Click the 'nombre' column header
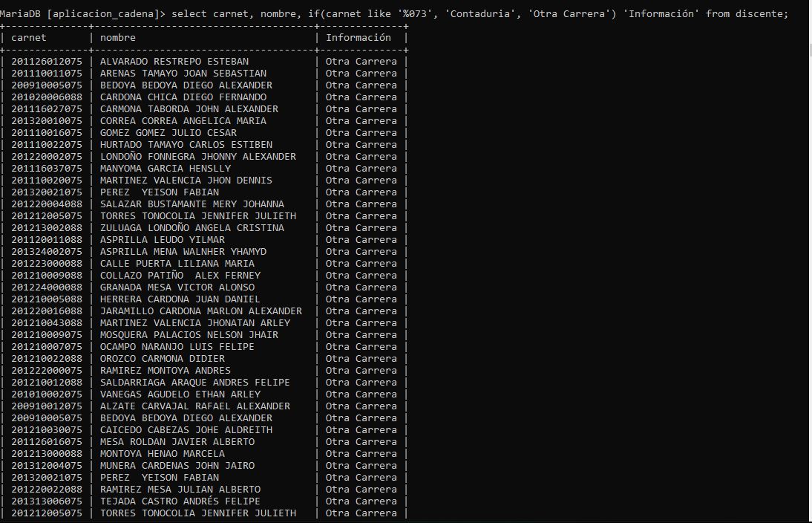Viewport: 812px width, 523px height. (118, 38)
